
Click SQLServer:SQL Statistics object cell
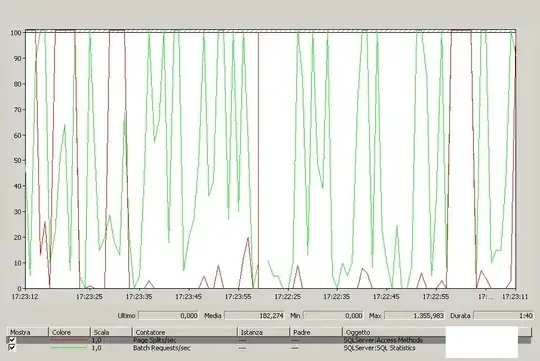380,348
